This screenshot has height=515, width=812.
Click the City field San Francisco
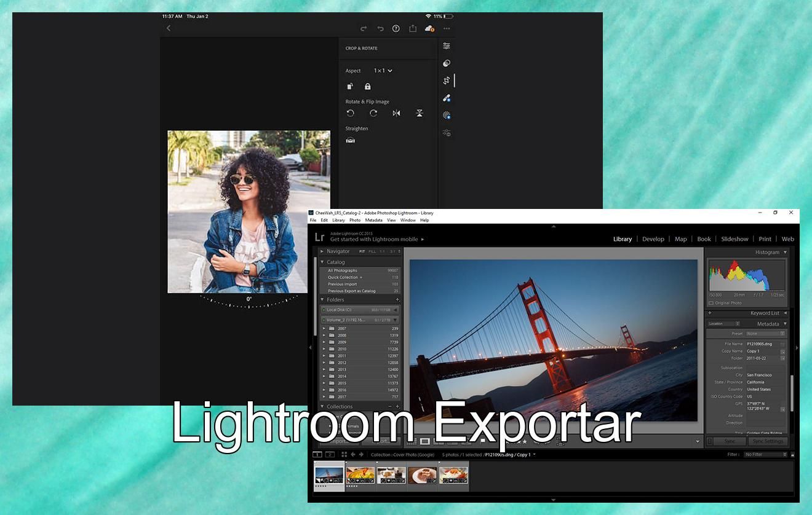coord(766,375)
